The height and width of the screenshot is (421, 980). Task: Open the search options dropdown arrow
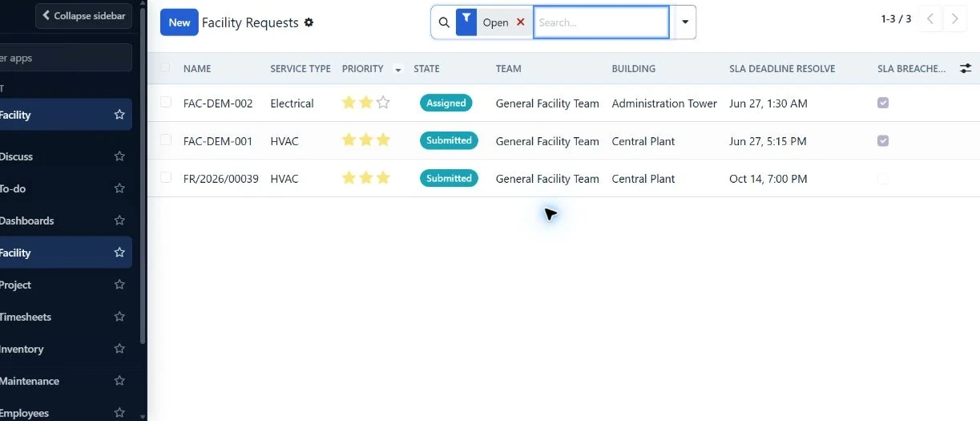point(684,22)
